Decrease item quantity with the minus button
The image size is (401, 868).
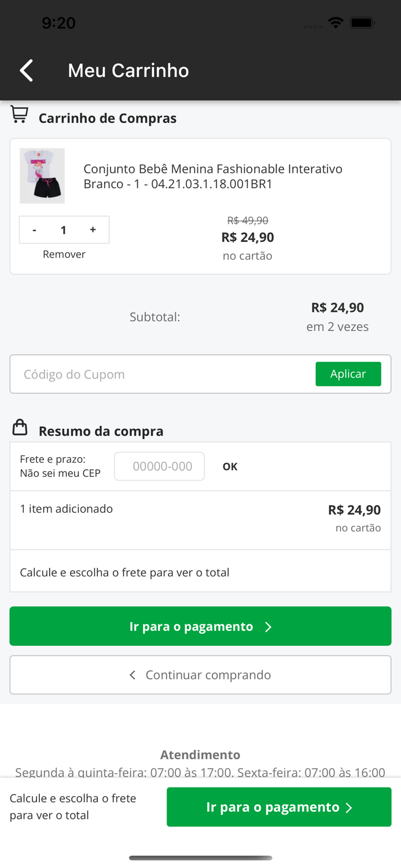point(34,230)
